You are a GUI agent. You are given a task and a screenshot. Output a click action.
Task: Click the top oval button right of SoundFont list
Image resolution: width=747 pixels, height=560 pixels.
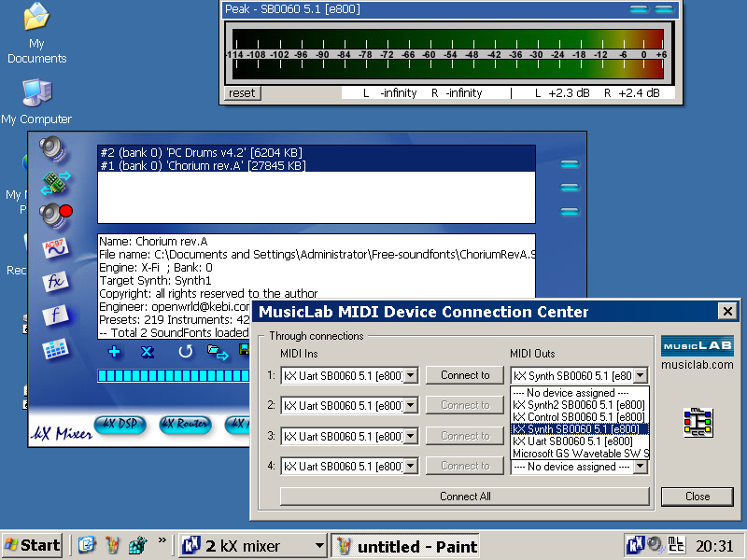570,164
